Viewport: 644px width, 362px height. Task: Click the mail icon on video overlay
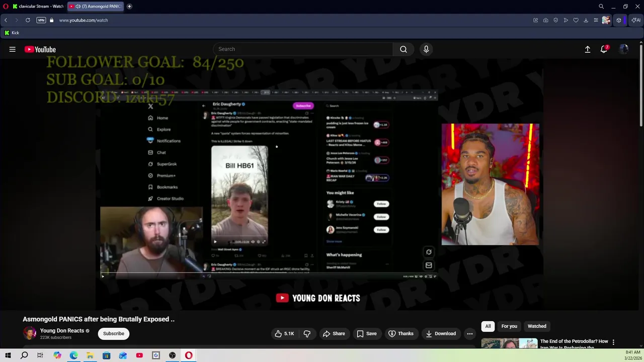[429, 265]
